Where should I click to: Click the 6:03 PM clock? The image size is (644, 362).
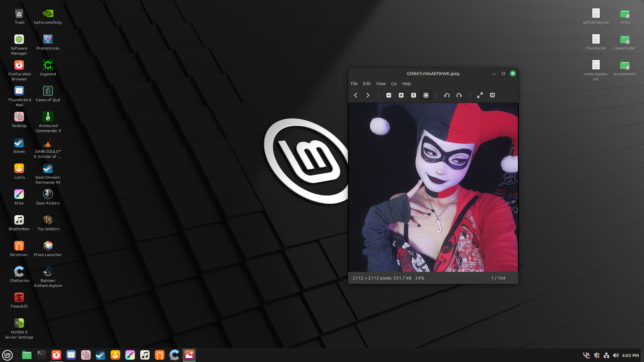(x=630, y=355)
